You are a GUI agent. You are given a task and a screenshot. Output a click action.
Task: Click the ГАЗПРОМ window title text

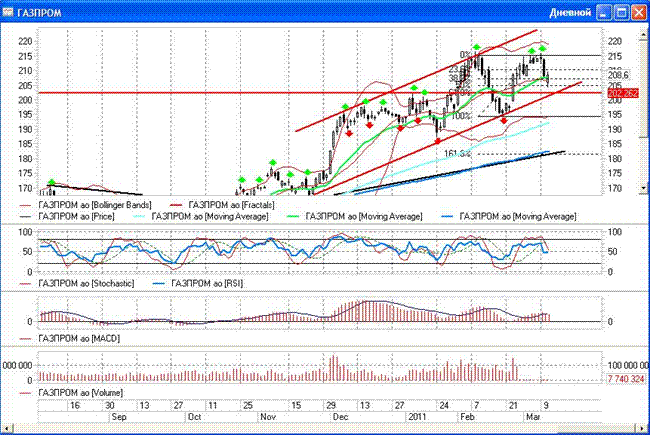(39, 13)
